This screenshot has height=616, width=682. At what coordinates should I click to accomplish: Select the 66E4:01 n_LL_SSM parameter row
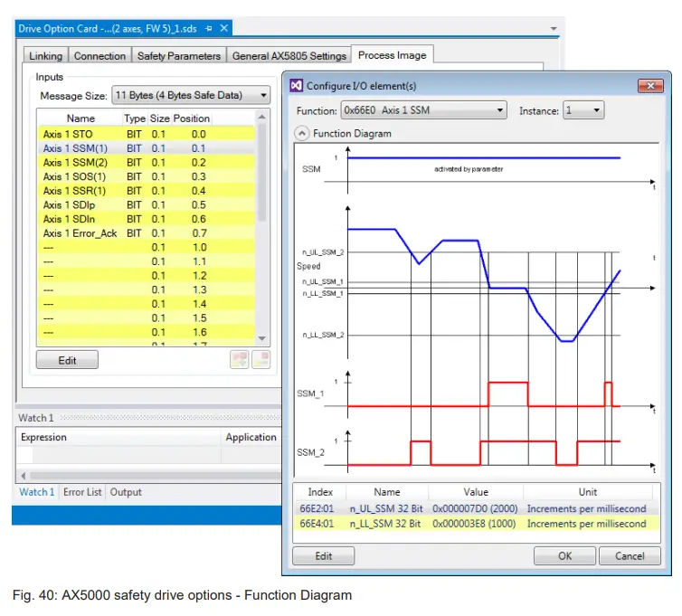(x=477, y=524)
